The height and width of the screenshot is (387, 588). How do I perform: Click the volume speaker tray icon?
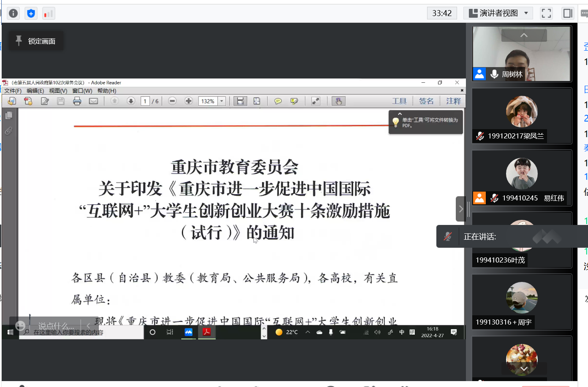pos(377,332)
